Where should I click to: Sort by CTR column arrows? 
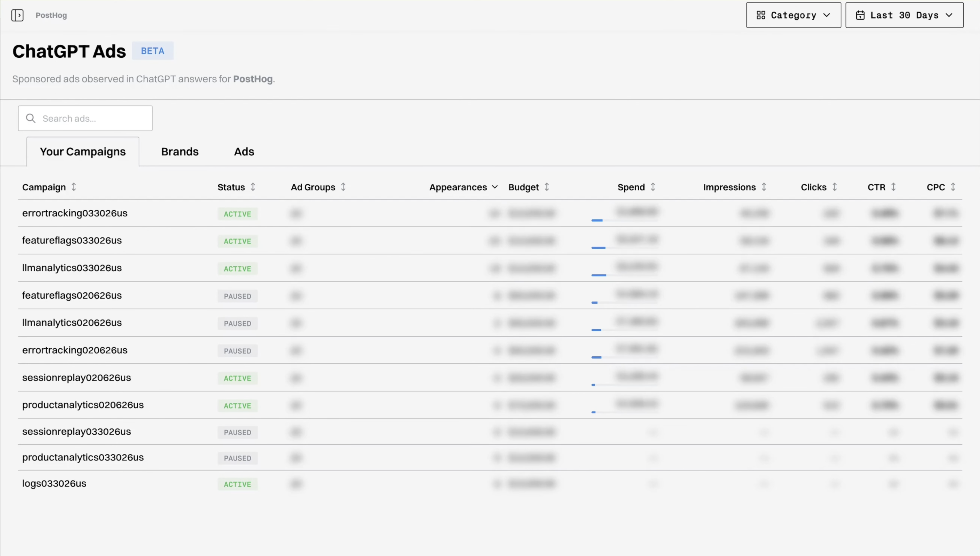893,187
